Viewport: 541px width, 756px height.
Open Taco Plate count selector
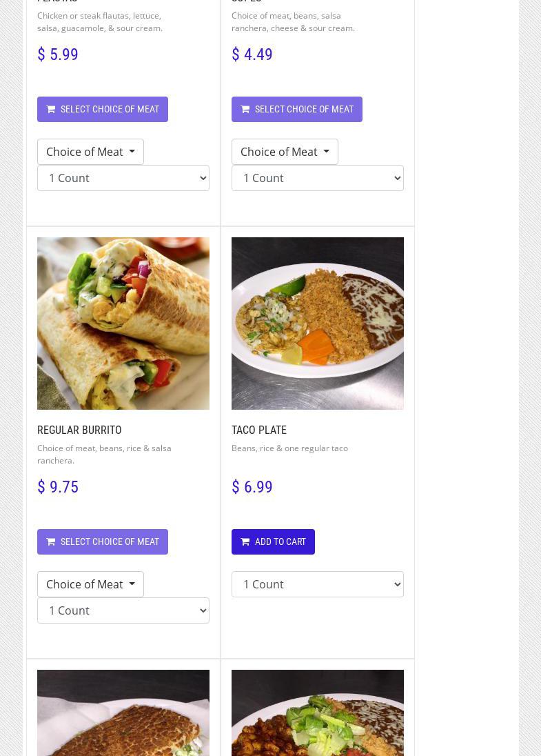point(318,584)
